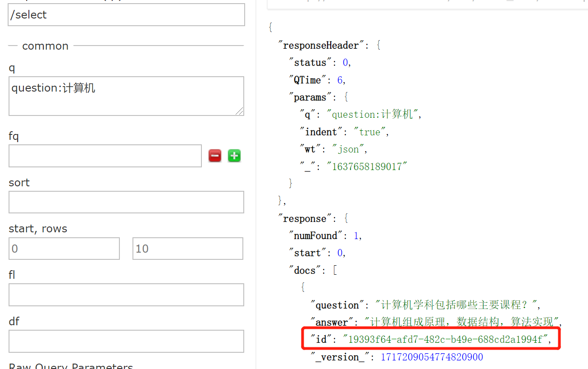Click the rows field showing 10
The image size is (588, 369).
(188, 249)
